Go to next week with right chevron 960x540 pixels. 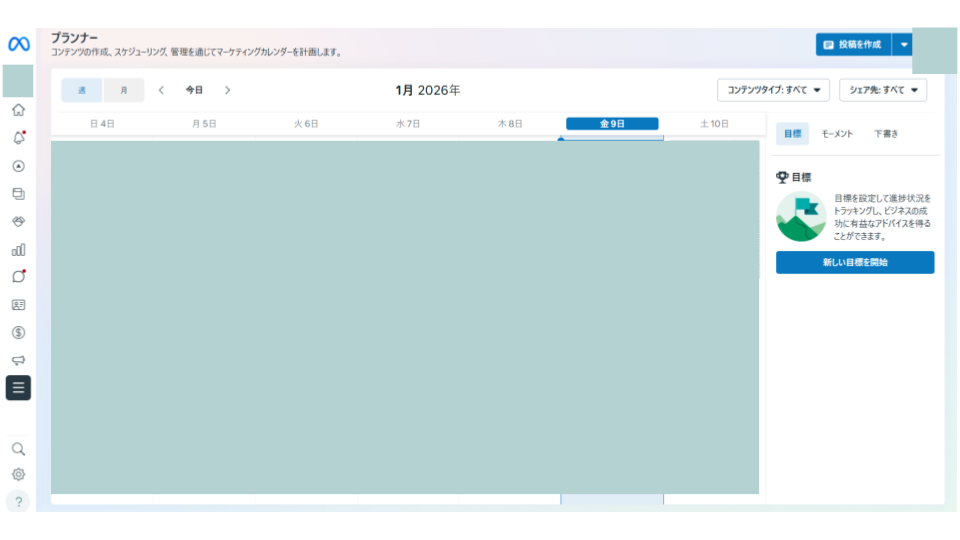coord(227,90)
